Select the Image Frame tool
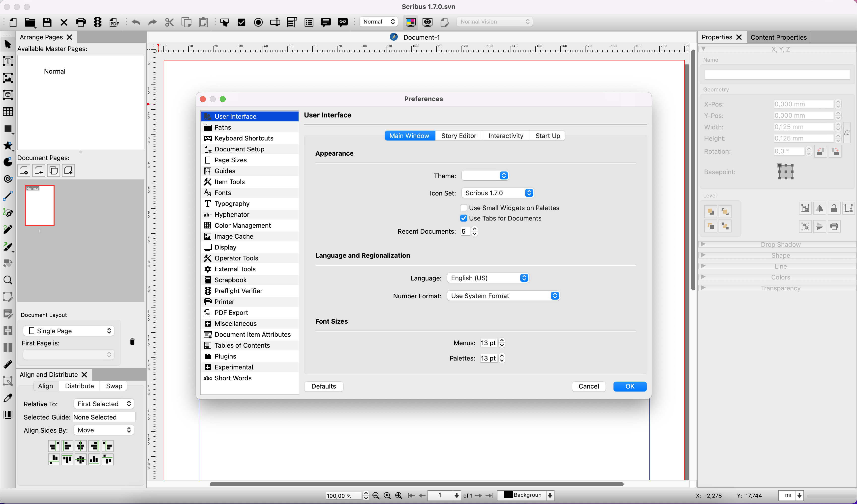This screenshot has height=504, width=857. pos(8,78)
